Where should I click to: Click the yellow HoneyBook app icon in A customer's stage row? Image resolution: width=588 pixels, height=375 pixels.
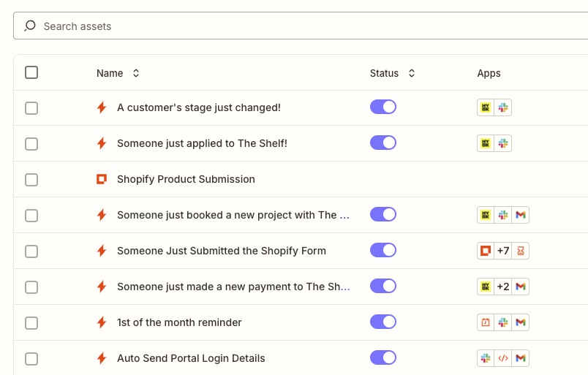486,107
